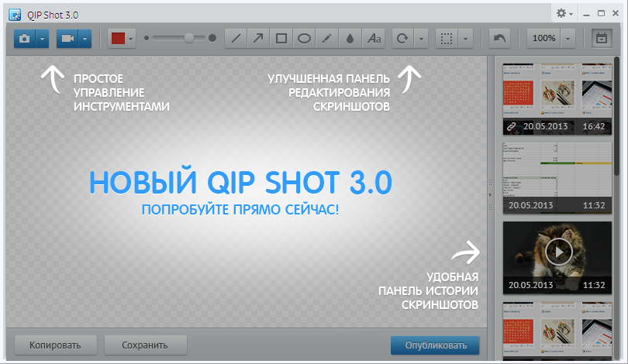
Task: Click Сохранить button
Action: coord(145,345)
